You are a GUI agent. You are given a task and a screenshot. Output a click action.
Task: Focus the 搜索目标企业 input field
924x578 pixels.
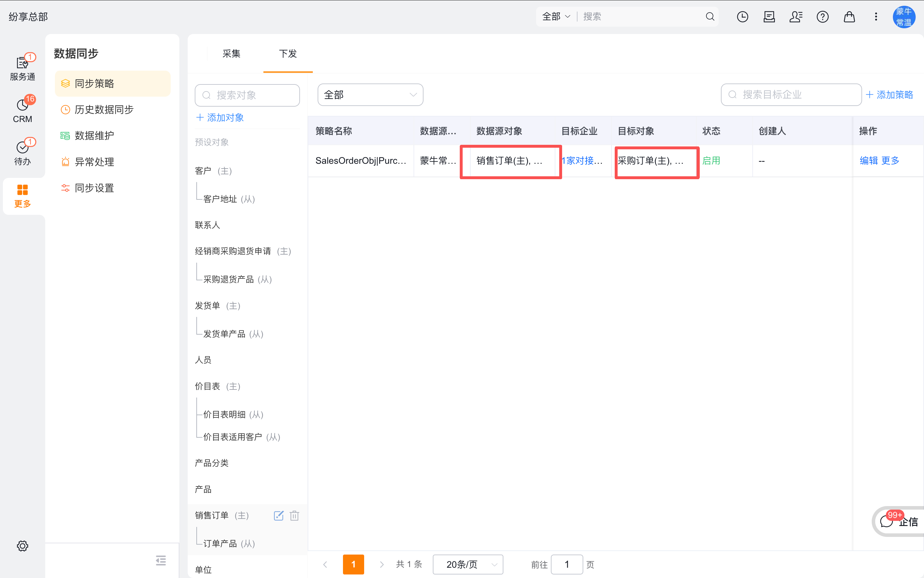(x=791, y=94)
